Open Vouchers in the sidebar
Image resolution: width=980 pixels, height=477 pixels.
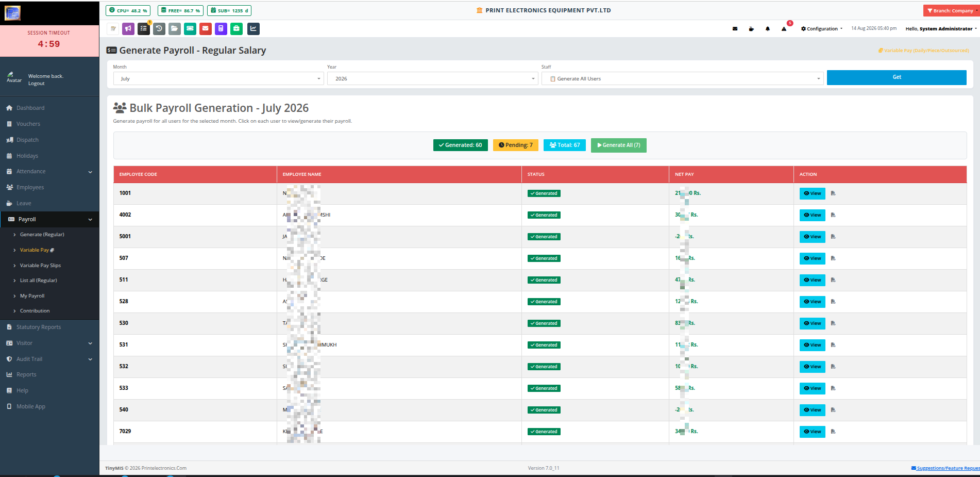tap(28, 124)
